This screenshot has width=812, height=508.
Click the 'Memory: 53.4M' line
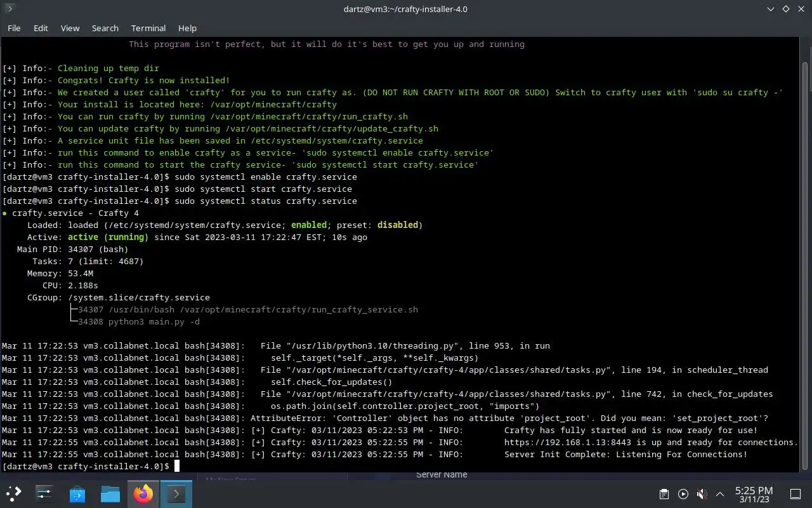coord(60,273)
